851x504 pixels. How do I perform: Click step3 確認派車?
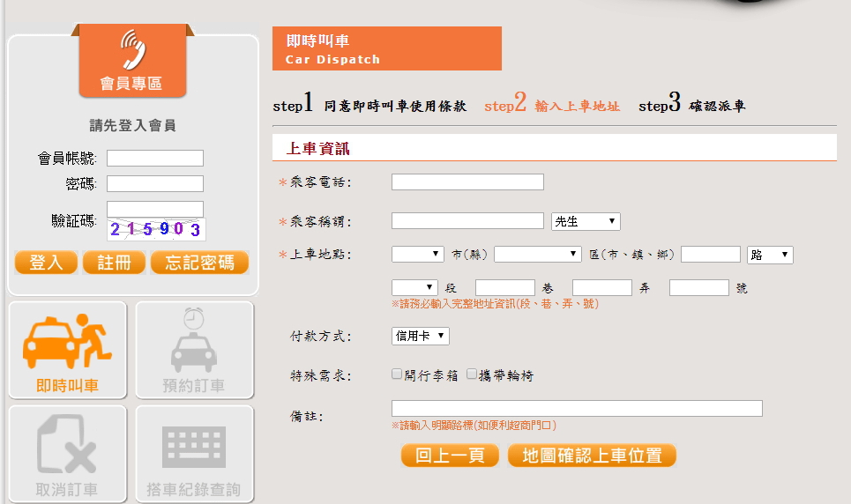[x=692, y=103]
